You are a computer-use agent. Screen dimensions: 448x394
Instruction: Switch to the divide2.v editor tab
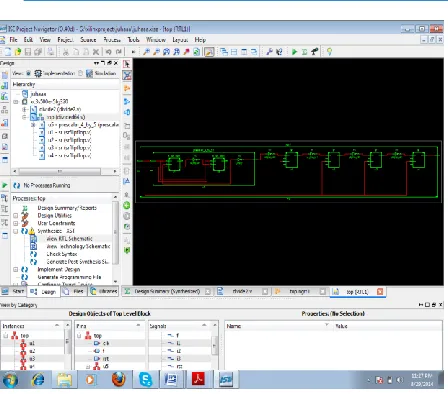242,291
